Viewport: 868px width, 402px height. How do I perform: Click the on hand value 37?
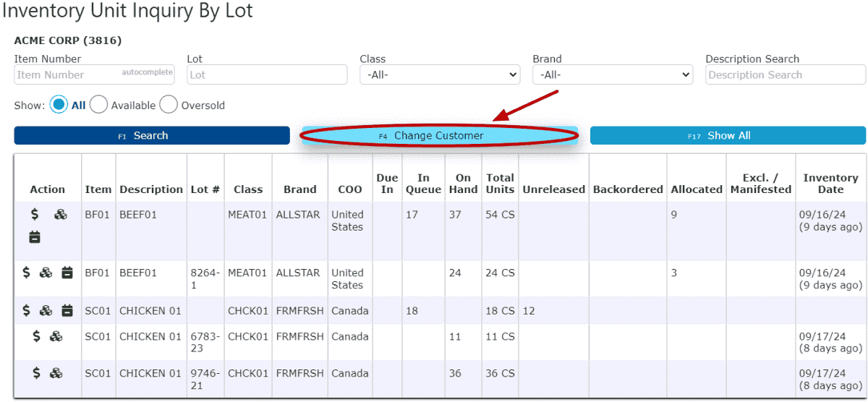(x=456, y=215)
